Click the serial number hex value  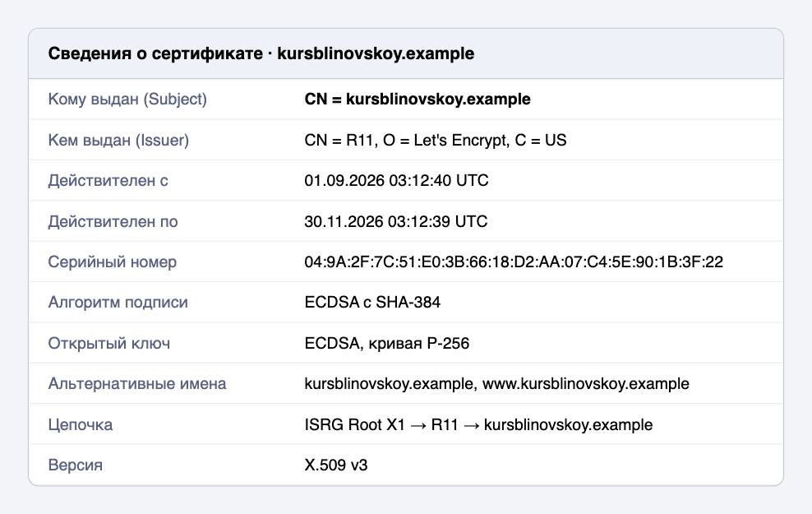tap(514, 262)
